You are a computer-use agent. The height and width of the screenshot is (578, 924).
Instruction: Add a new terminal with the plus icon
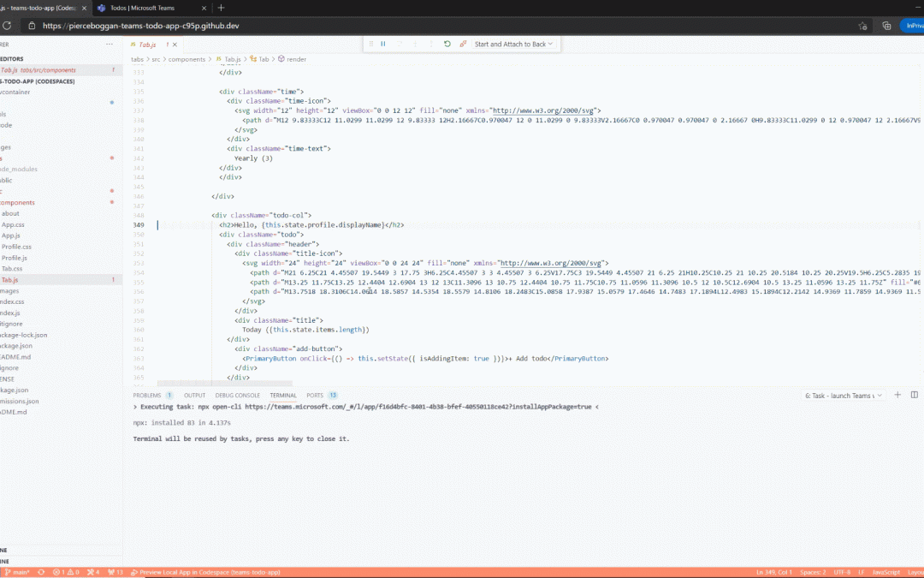coord(897,395)
